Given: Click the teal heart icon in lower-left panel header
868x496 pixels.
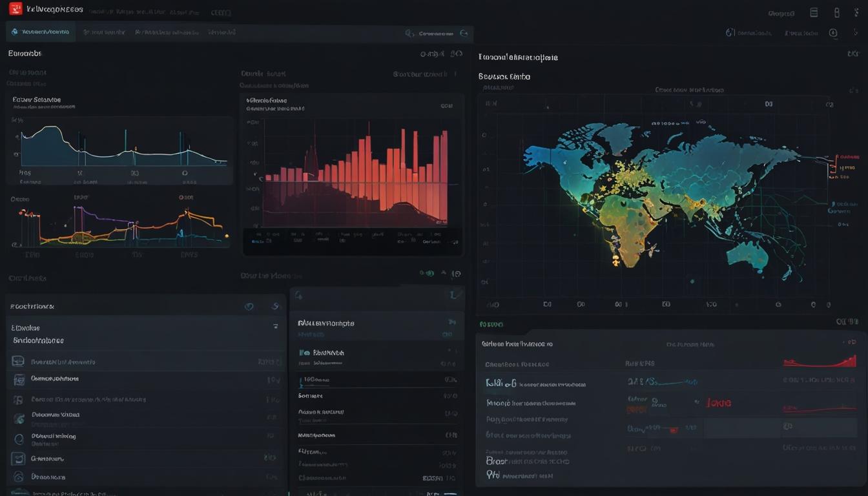Looking at the screenshot, I should click(x=249, y=307).
